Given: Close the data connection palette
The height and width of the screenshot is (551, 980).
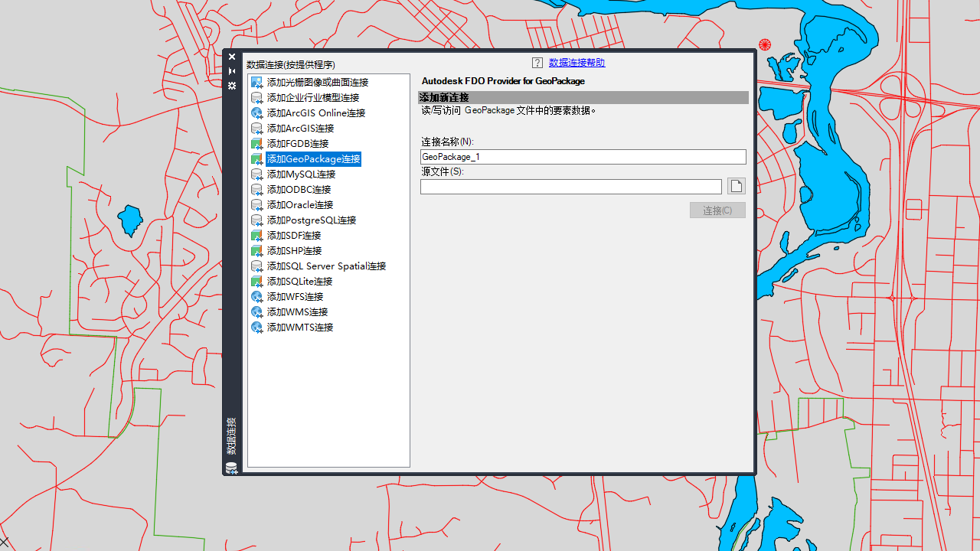Looking at the screenshot, I should point(232,57).
